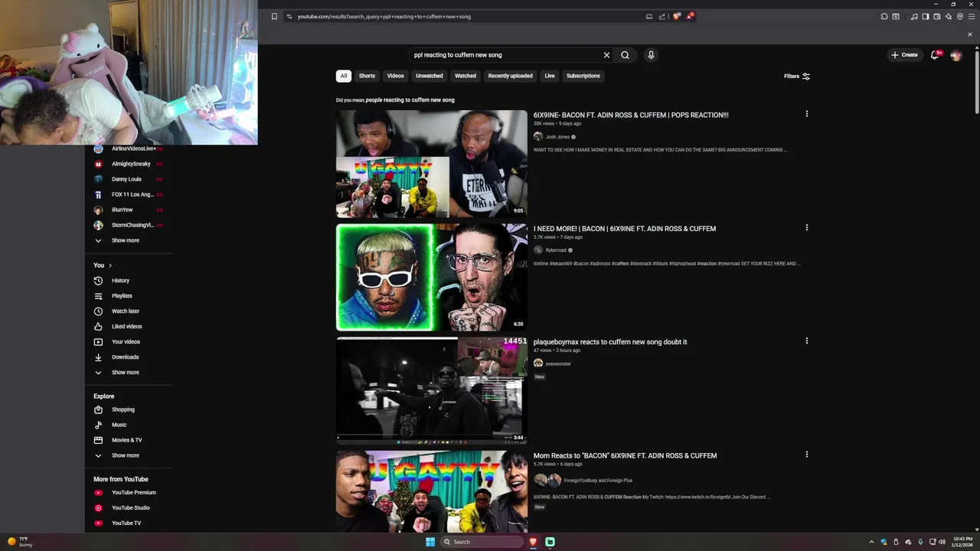Click the browser address bar URL
Viewport: 980px width, 551px height.
tap(384, 16)
